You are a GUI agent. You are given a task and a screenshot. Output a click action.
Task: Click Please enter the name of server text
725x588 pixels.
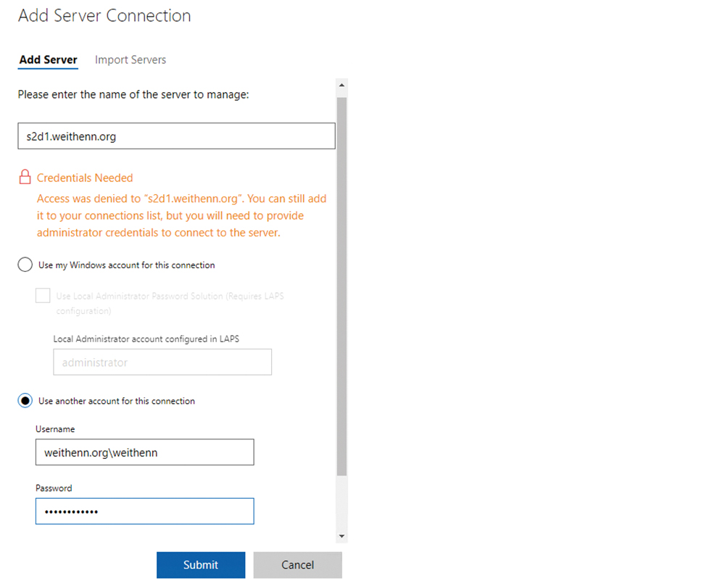click(133, 95)
